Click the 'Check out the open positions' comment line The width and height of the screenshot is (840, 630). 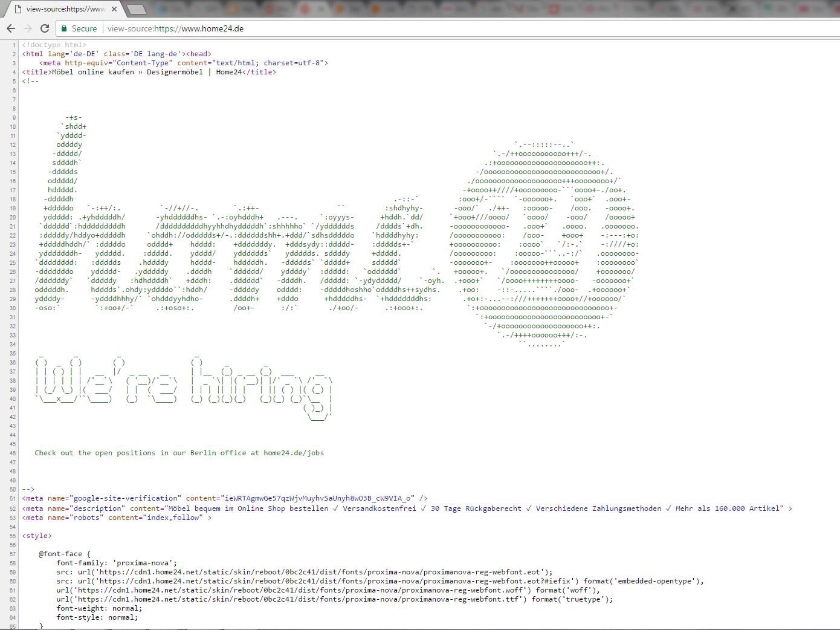(x=179, y=453)
